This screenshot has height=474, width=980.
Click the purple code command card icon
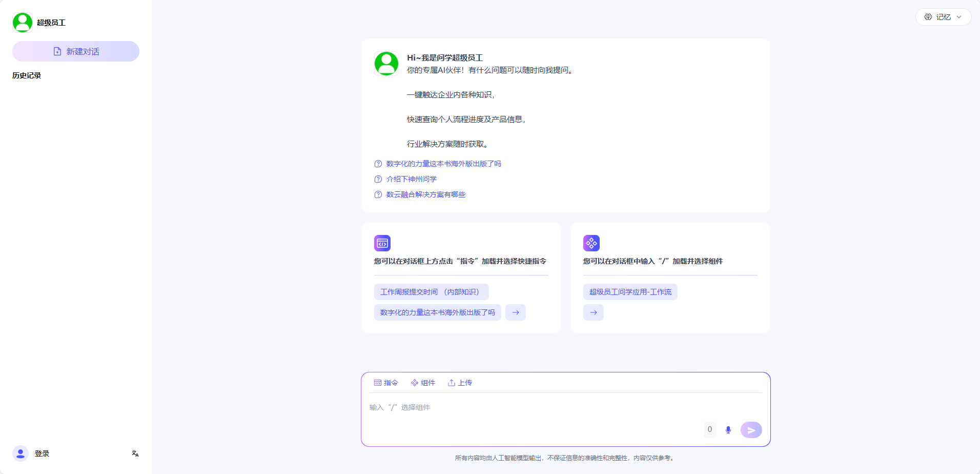tap(382, 243)
